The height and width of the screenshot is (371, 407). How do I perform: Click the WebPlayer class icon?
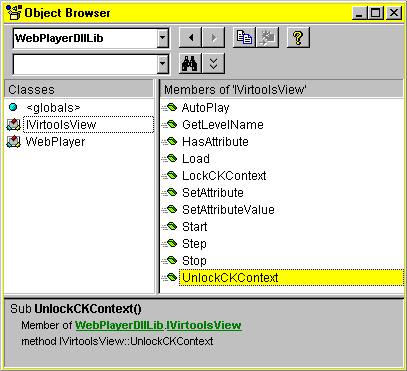pos(13,142)
